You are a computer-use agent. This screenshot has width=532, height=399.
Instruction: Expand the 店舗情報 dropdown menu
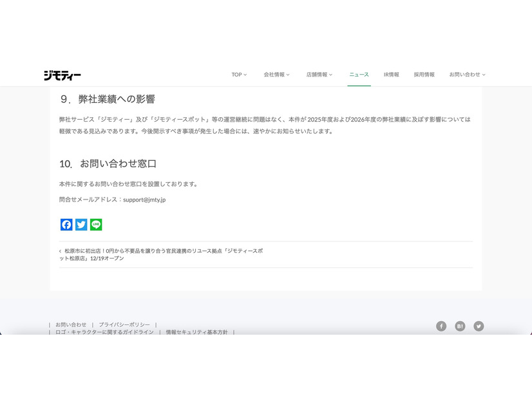tap(317, 75)
